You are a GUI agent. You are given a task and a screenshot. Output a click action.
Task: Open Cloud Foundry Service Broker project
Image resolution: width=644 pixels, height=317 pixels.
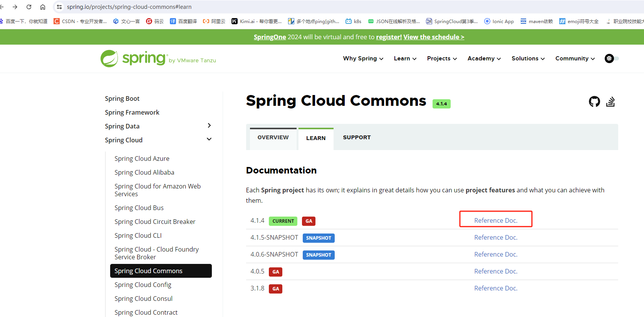[156, 253]
